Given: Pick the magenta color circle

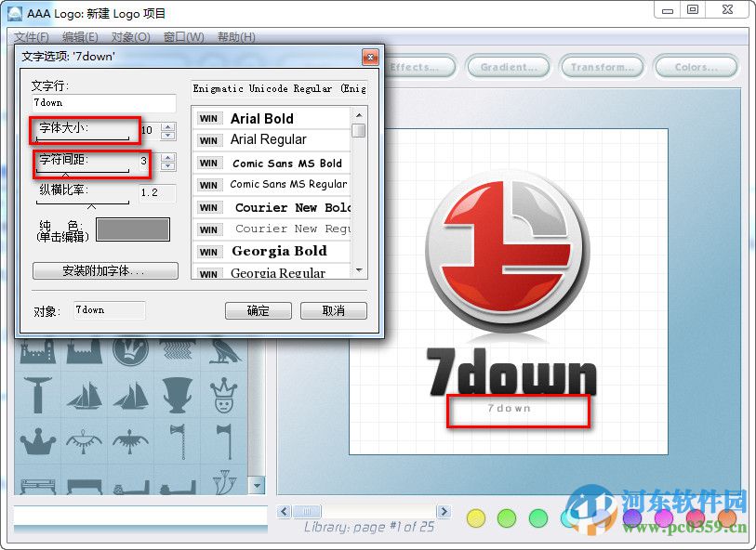Looking at the screenshot, I should coord(663,518).
